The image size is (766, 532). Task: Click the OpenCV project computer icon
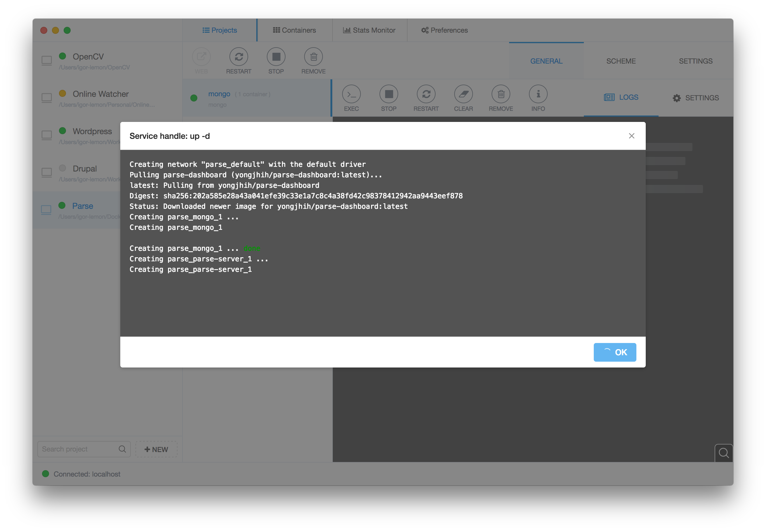tap(47, 61)
